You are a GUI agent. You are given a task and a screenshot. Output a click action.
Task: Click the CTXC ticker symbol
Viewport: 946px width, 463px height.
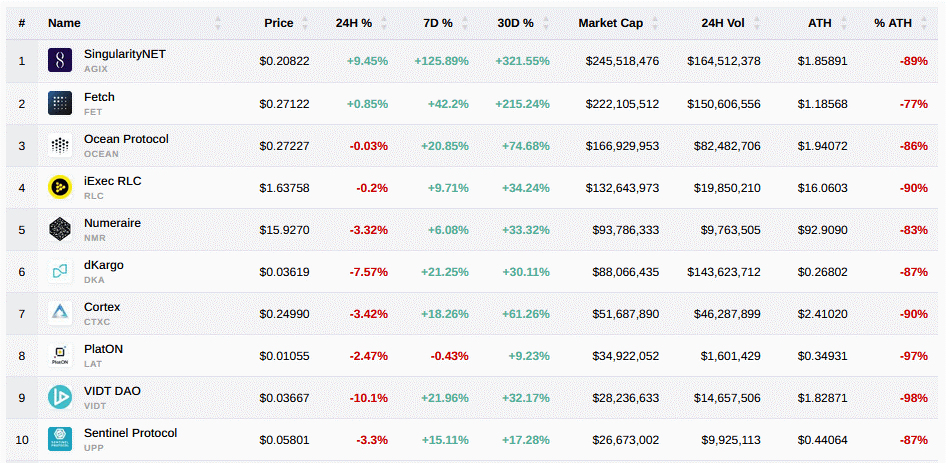[97, 322]
